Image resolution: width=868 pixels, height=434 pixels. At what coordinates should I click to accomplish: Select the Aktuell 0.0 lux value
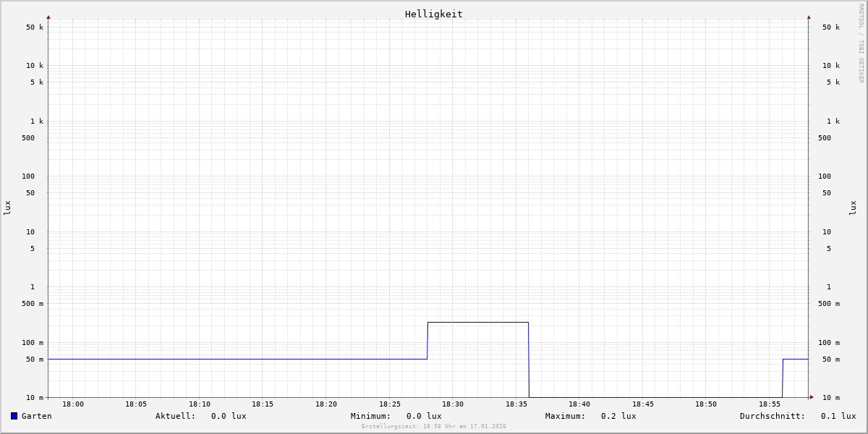point(229,416)
